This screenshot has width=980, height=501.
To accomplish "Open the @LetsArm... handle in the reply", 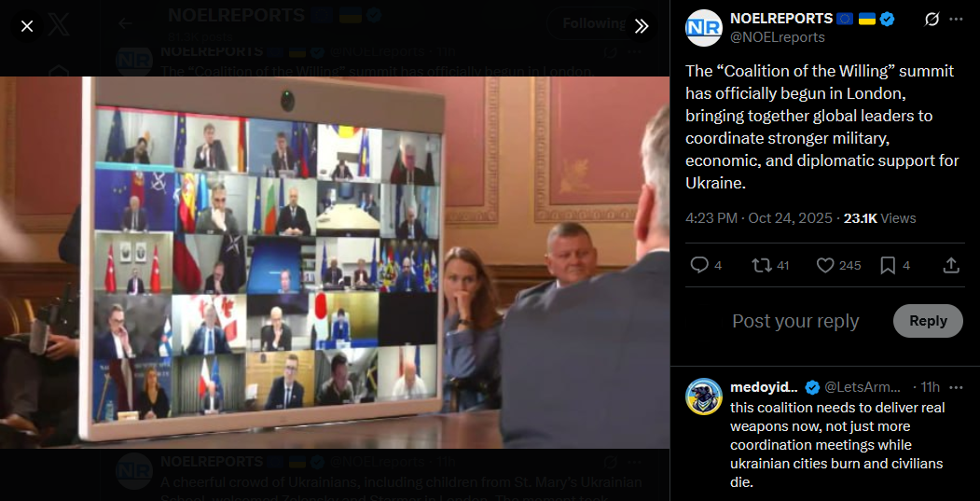I will pos(863,387).
